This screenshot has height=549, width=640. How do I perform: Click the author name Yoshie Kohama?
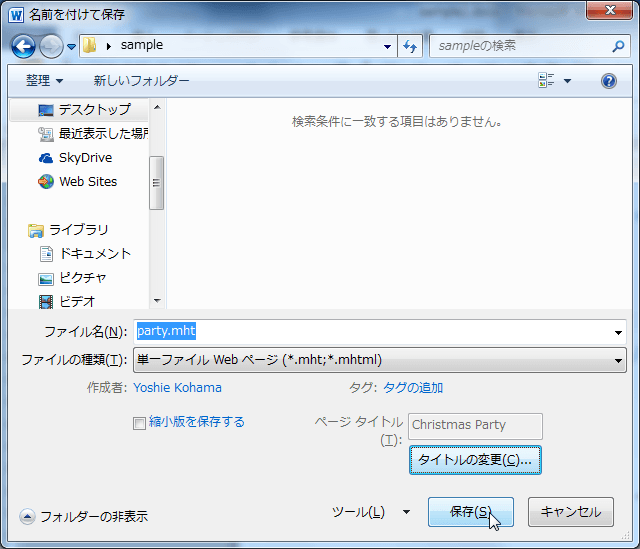(178, 387)
